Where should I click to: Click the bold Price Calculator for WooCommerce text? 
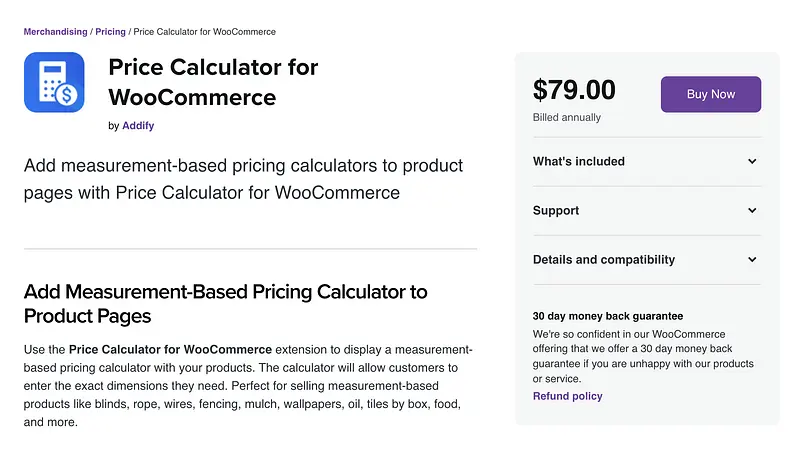coord(170,349)
